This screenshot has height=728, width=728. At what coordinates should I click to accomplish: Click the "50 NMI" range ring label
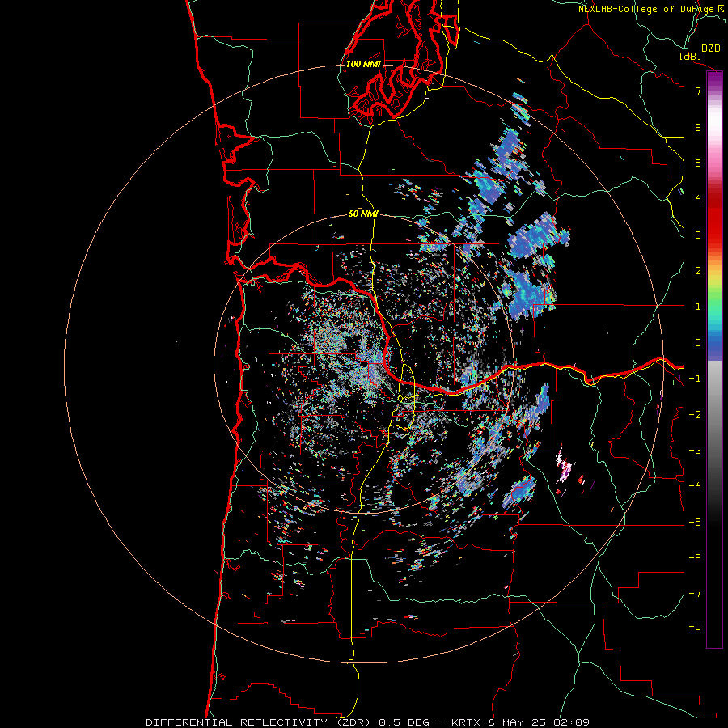coord(363,214)
